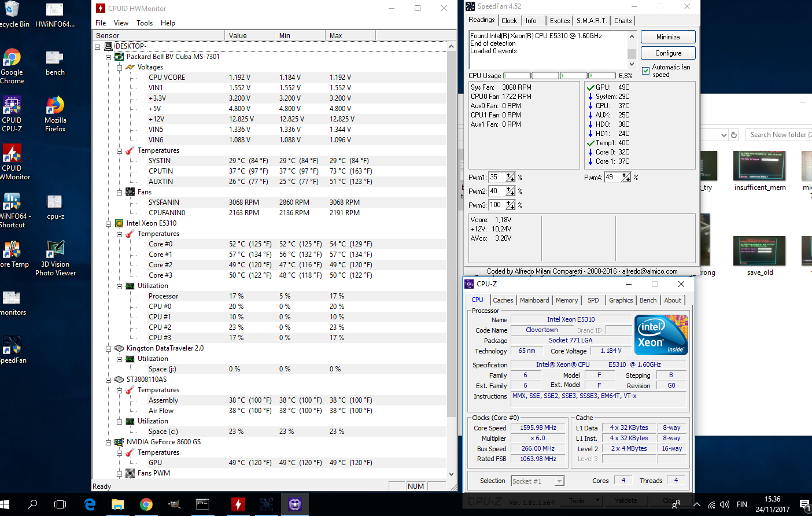Collapse the Intel Xeon E5310 node
Image resolution: width=812 pixels, height=516 pixels.
109,223
